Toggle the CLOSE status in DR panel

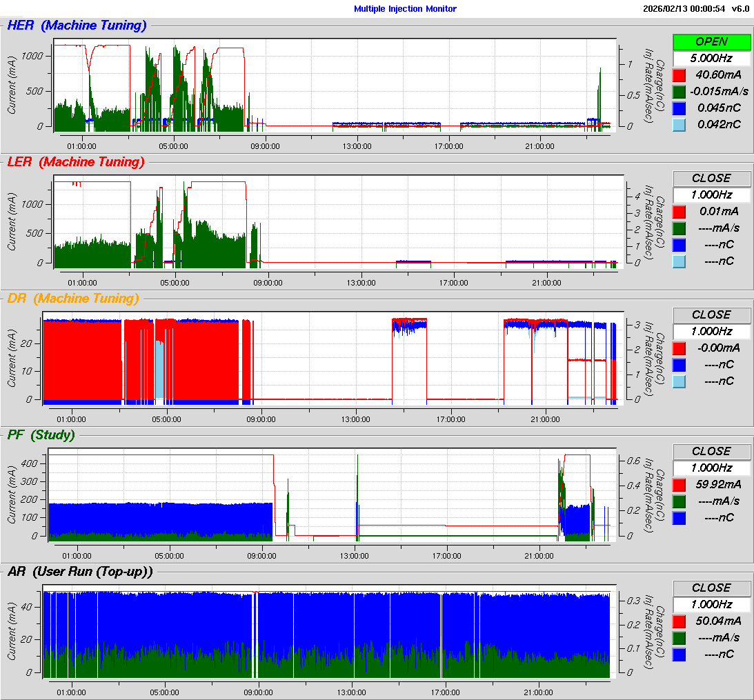[711, 314]
